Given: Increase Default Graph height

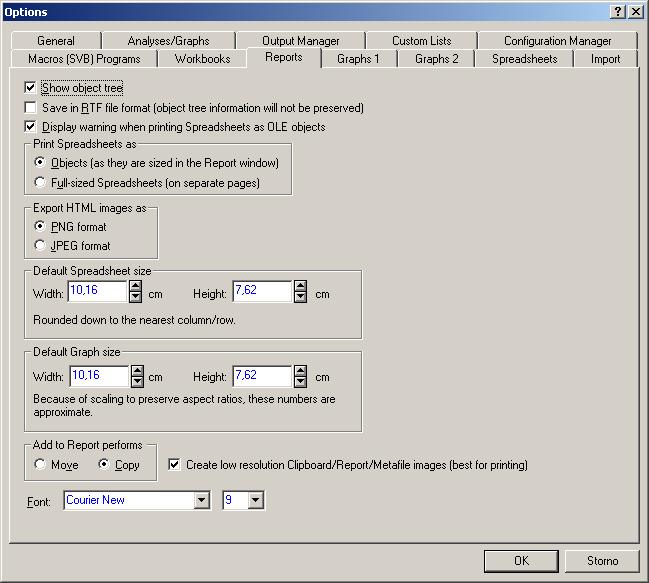Looking at the screenshot, I should click(x=301, y=370).
